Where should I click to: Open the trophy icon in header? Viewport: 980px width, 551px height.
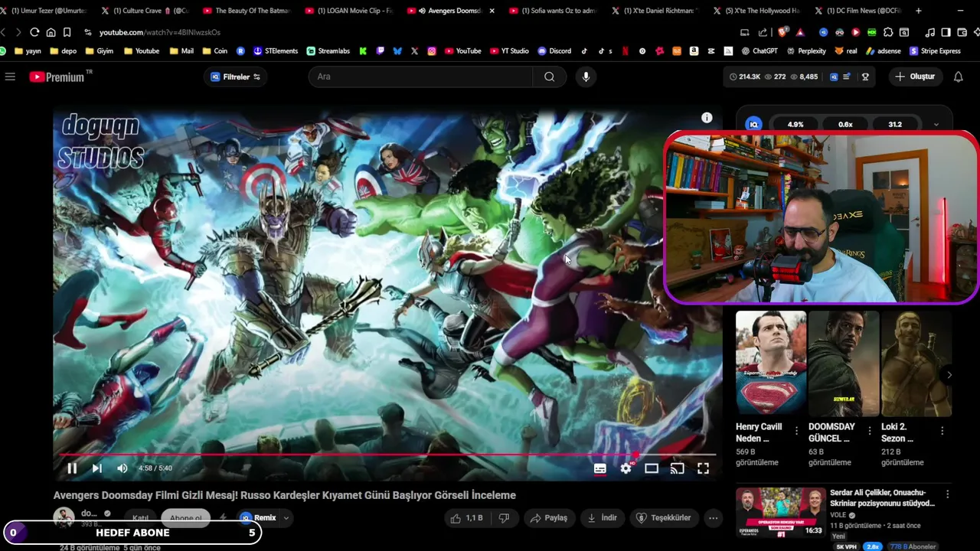pyautogui.click(x=865, y=77)
